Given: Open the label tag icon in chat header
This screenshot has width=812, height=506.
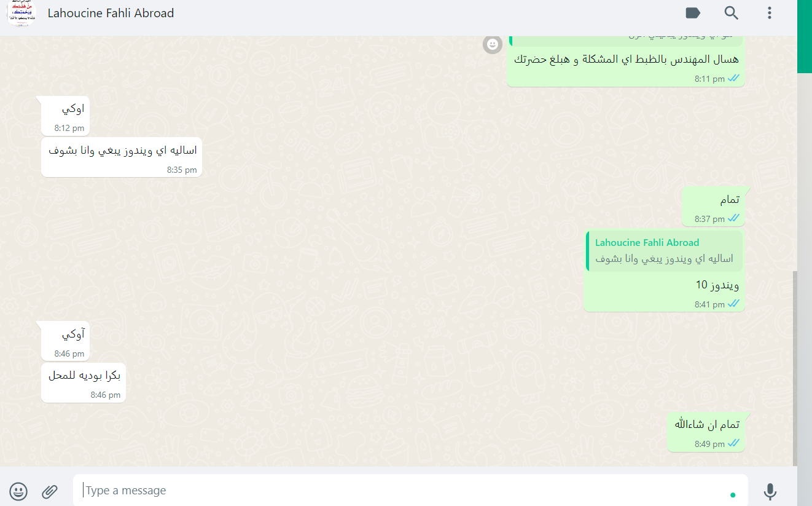Looking at the screenshot, I should click(x=693, y=13).
